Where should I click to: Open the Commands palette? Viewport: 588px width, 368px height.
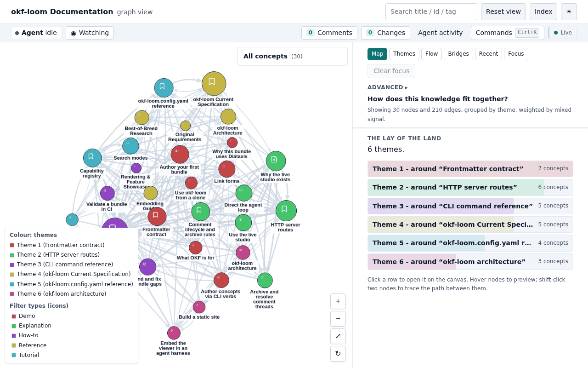(507, 33)
